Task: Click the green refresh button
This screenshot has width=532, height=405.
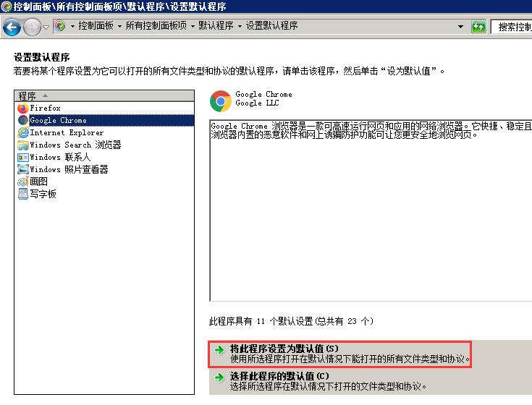Action: (x=478, y=27)
